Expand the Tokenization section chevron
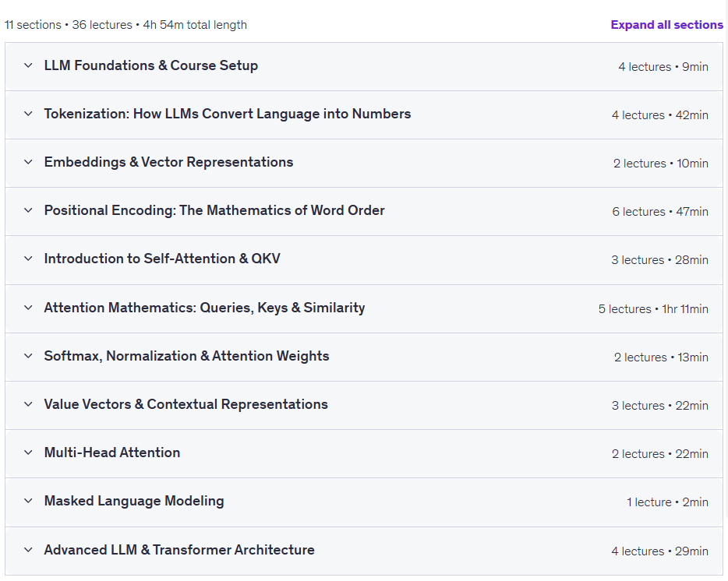This screenshot has width=728, height=581. click(28, 114)
